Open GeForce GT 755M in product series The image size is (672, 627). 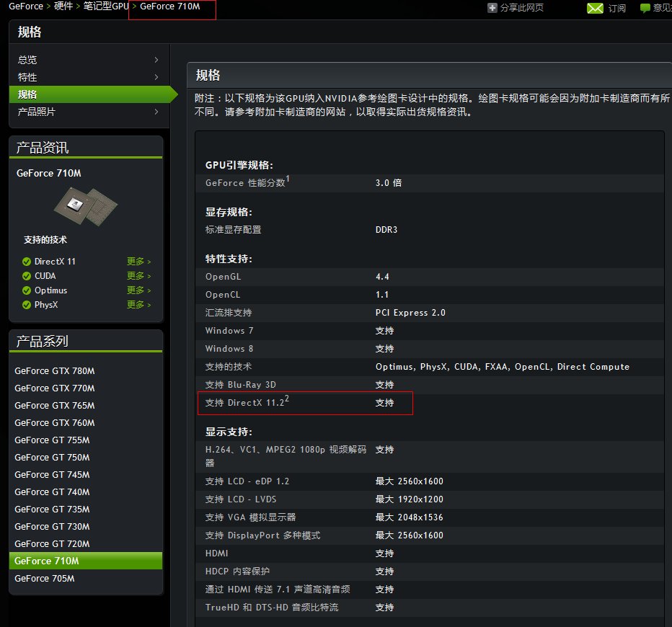[x=52, y=440]
